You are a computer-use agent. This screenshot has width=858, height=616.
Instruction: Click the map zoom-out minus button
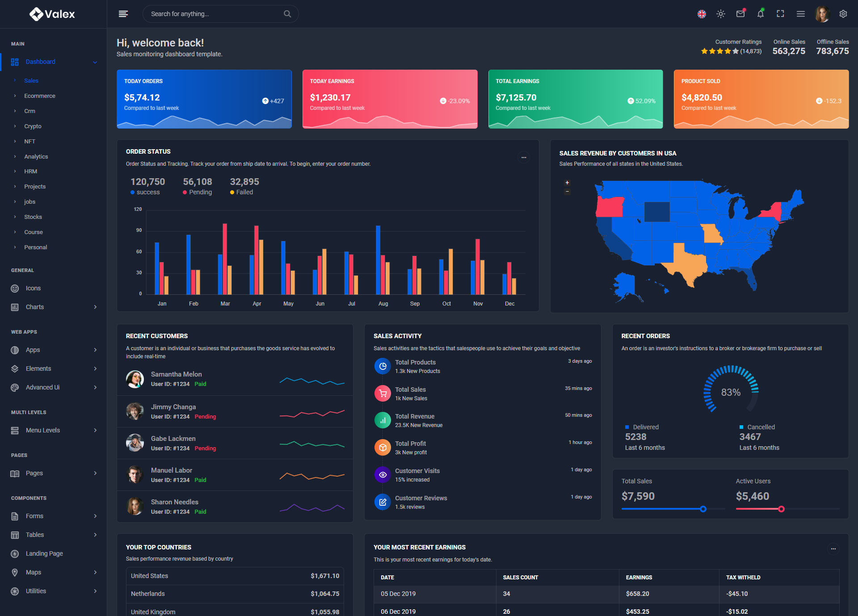pyautogui.click(x=567, y=192)
